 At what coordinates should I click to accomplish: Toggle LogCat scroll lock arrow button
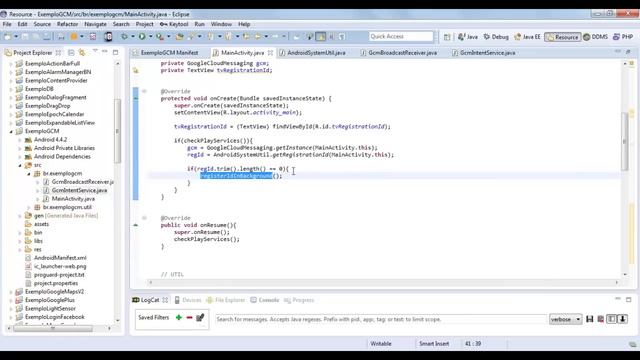[x=622, y=319]
